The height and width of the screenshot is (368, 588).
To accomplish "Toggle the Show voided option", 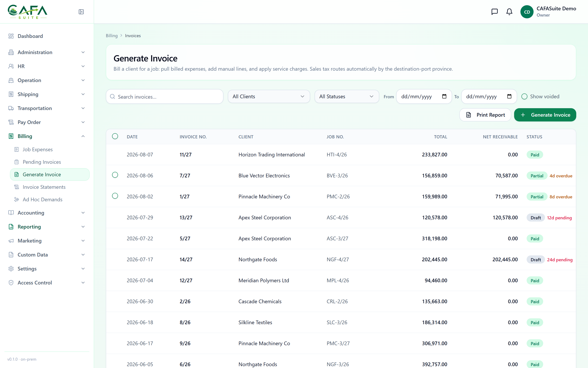I will [x=524, y=96].
